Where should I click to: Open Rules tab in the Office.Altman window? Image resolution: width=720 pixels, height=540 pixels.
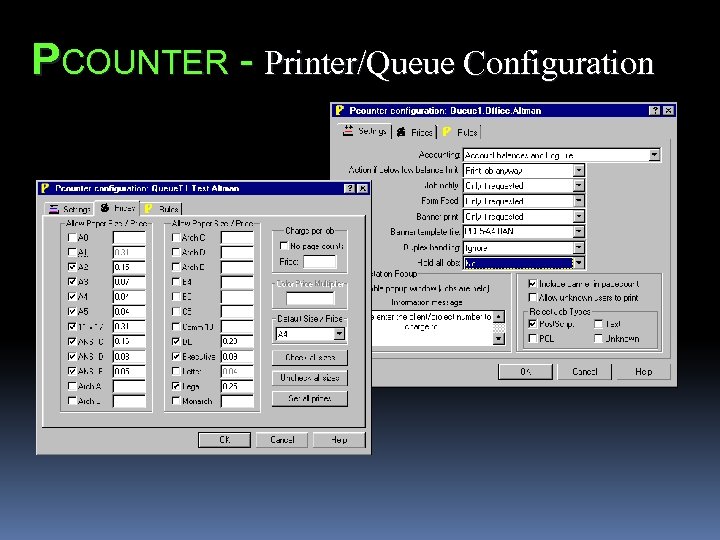click(461, 132)
